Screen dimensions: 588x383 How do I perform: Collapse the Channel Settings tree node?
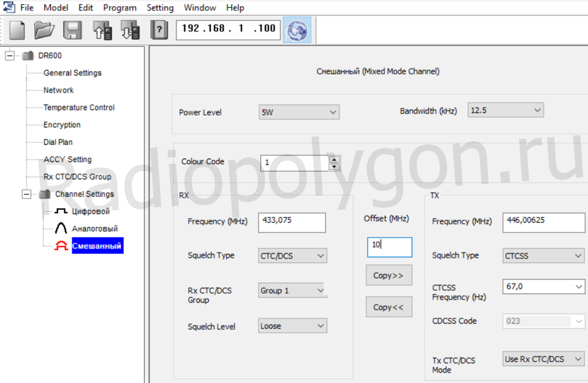click(27, 194)
